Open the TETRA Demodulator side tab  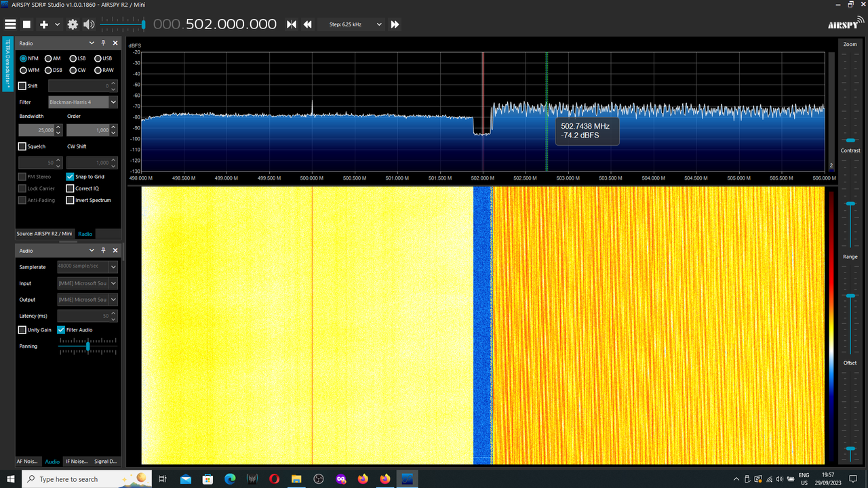click(x=7, y=64)
